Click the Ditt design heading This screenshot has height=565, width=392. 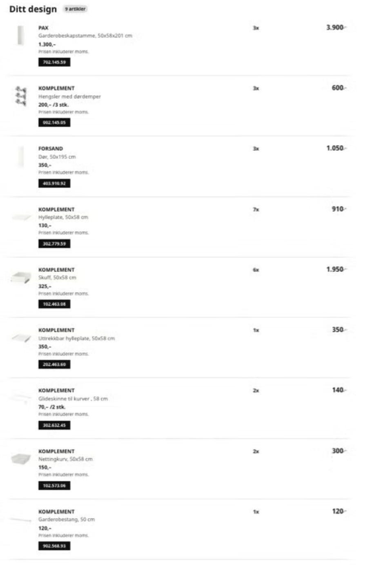[x=33, y=9]
